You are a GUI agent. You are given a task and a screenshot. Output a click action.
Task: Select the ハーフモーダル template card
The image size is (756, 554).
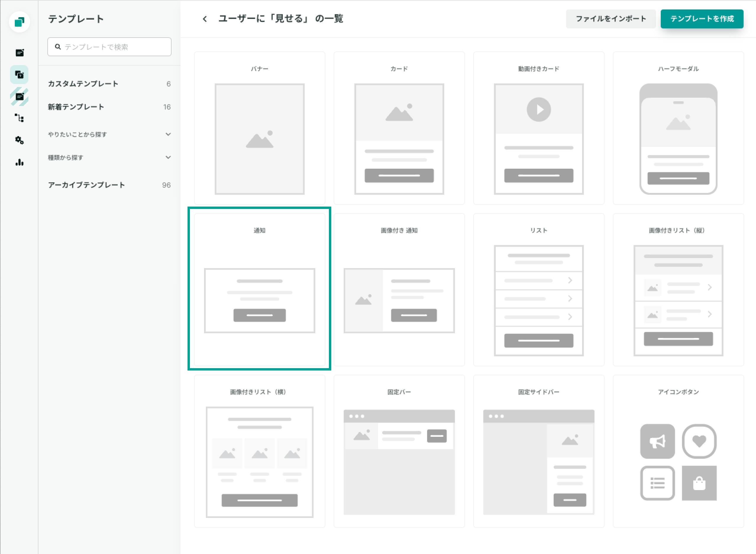[678, 128]
